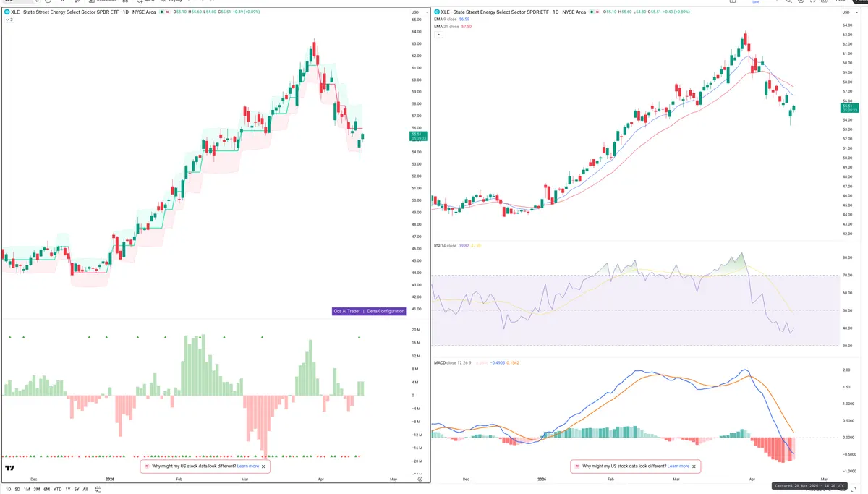
Task: Click the market status dot in right chart
Action: 592,12
